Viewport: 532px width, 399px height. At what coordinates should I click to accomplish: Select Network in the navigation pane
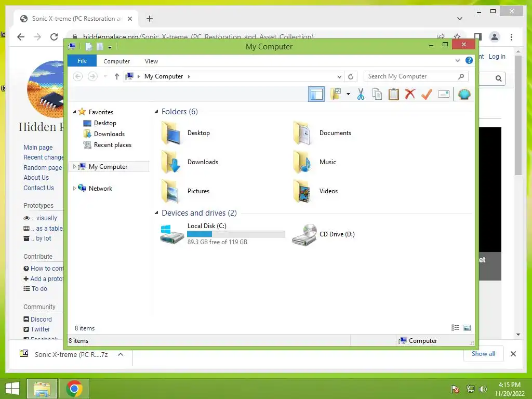click(x=100, y=188)
